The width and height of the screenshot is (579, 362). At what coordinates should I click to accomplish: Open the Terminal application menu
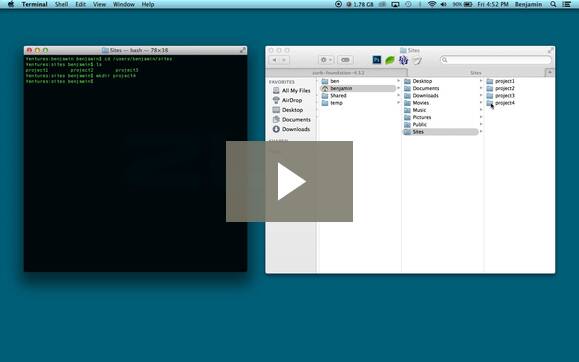click(34, 4)
